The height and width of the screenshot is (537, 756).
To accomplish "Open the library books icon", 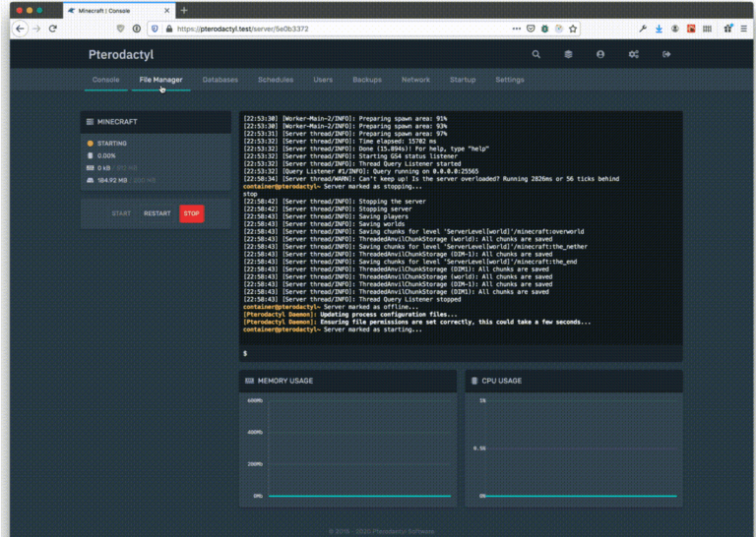I will coord(708,29).
